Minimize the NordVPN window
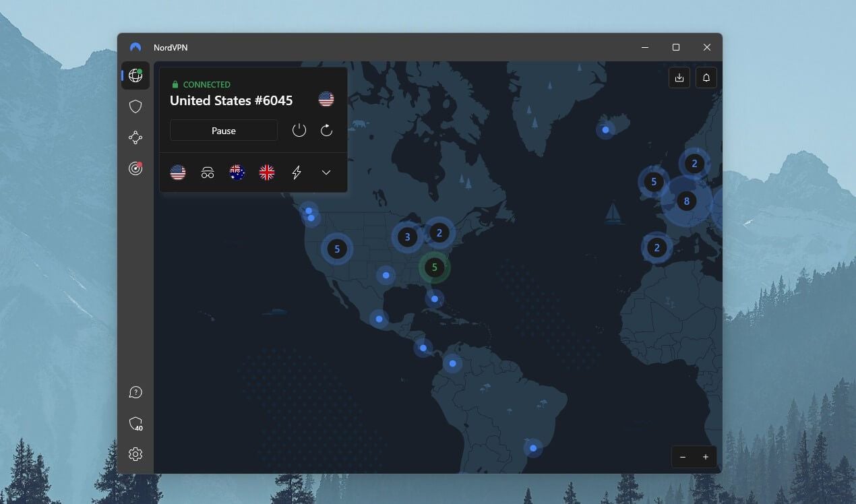This screenshot has height=504, width=856. [x=645, y=47]
